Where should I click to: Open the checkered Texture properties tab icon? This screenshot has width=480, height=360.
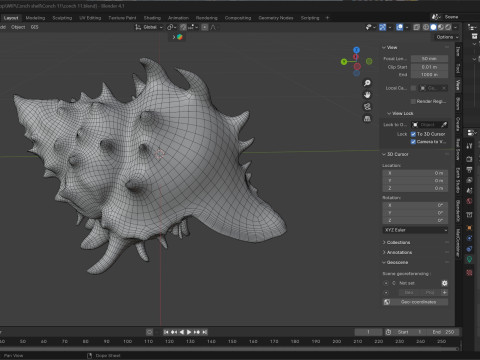469,273
